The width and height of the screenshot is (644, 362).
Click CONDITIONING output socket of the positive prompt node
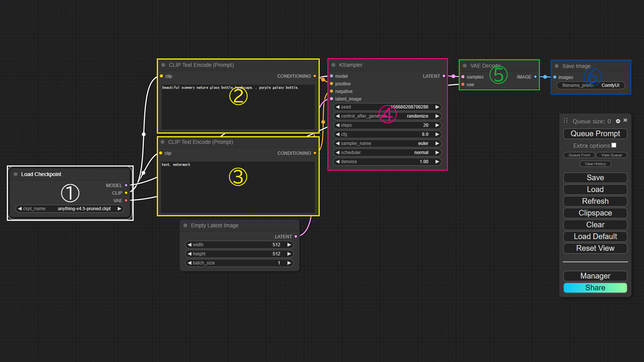point(315,76)
